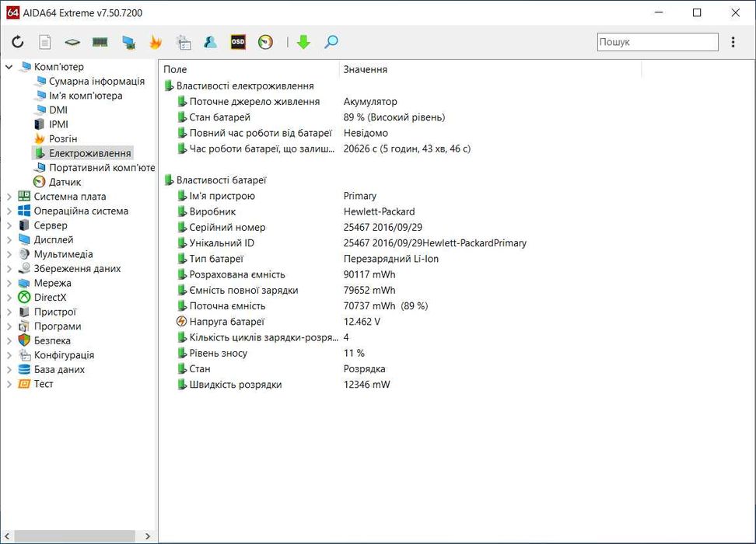Select the Електроживлення tree item
The height and width of the screenshot is (544, 756).
click(89, 153)
